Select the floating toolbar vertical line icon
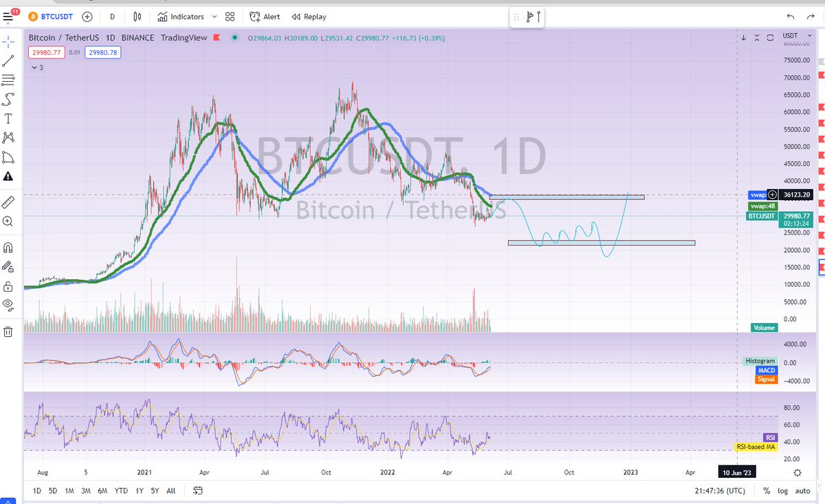Screen dimensions: 825x504 tap(538, 17)
